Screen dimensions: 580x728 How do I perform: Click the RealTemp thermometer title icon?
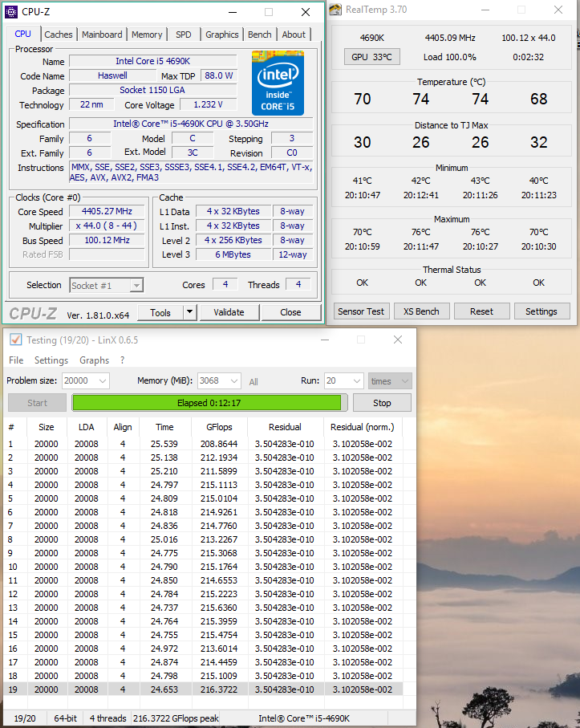tap(336, 10)
